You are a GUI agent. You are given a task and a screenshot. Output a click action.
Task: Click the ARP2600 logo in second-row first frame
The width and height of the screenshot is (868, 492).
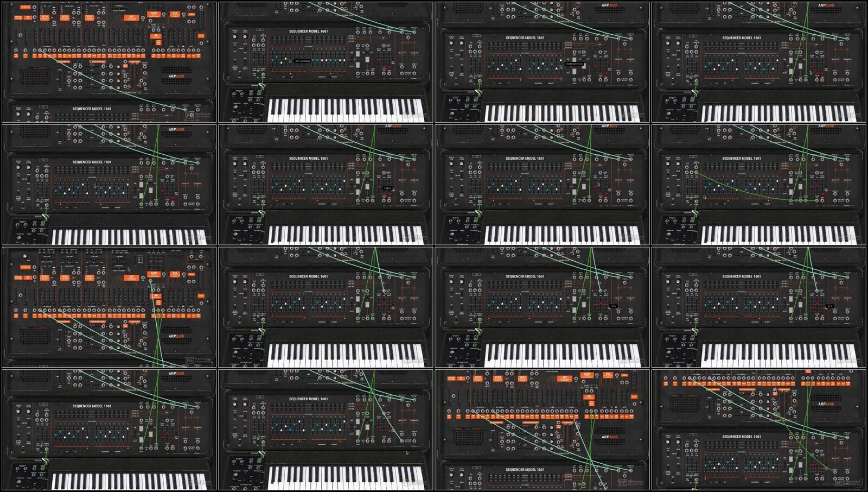(x=176, y=130)
